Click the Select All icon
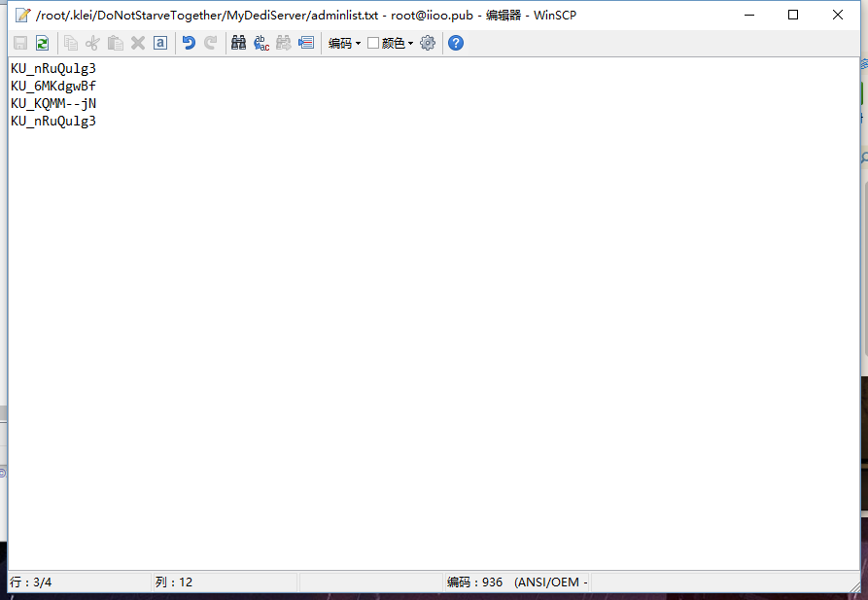This screenshot has width=868, height=600. click(x=160, y=43)
